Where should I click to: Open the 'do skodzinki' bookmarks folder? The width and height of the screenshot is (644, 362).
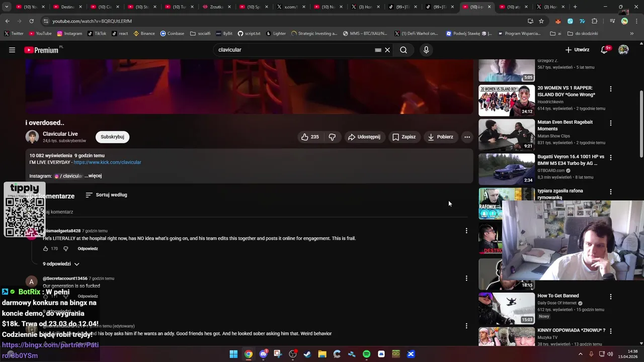click(583, 33)
